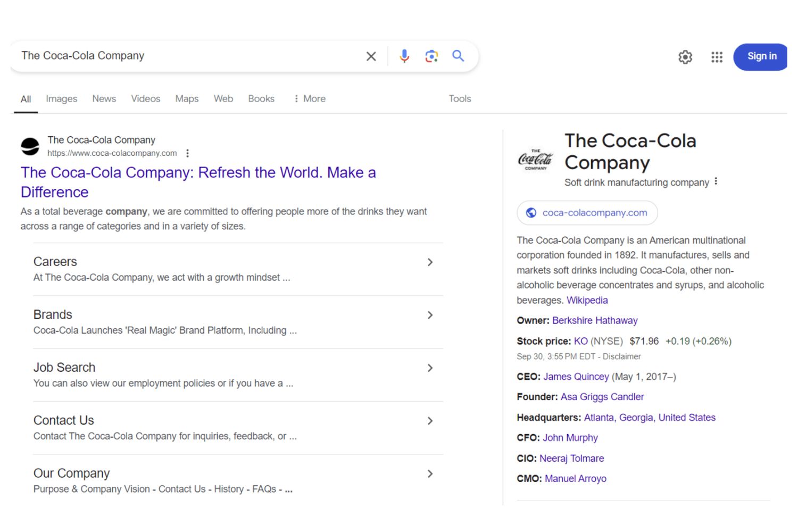Clear the search box with the X icon
This screenshot has width=798, height=532.
pyautogui.click(x=371, y=56)
